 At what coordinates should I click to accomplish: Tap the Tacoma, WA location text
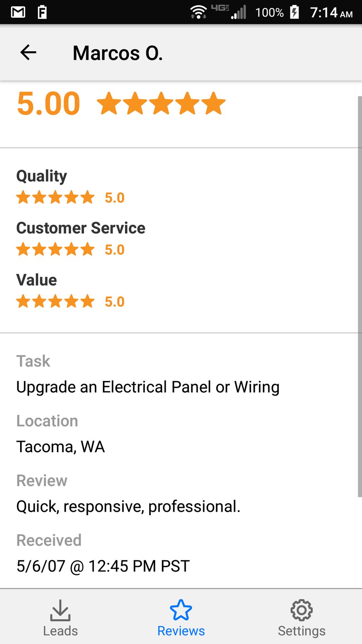pos(60,447)
